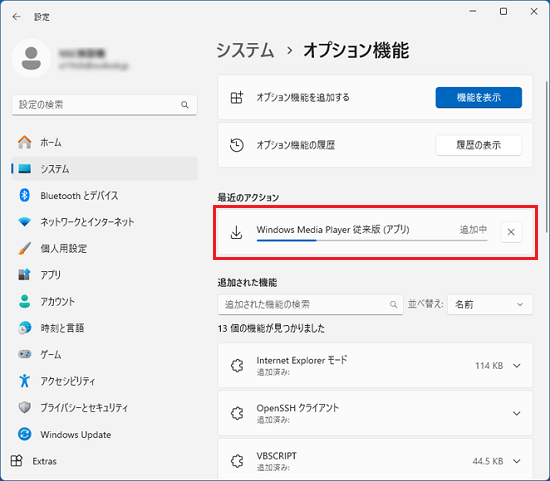The image size is (550, 481).
Task: Click the 114 KB size text
Action: [489, 366]
